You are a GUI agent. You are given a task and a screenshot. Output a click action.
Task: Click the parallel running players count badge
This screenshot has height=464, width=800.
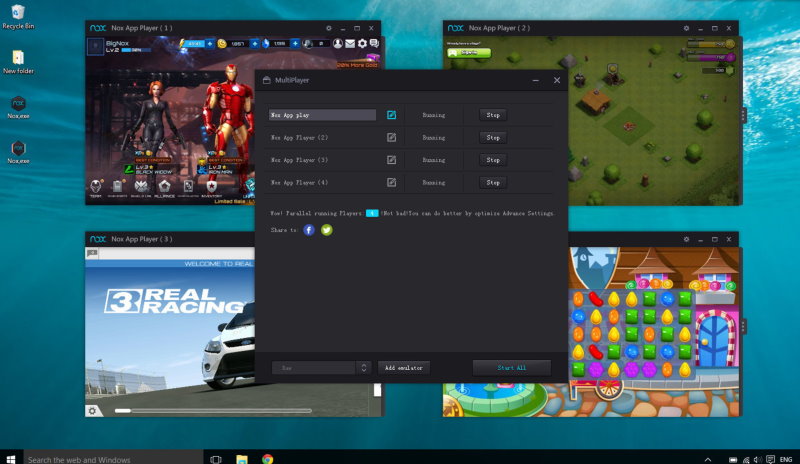pyautogui.click(x=372, y=213)
